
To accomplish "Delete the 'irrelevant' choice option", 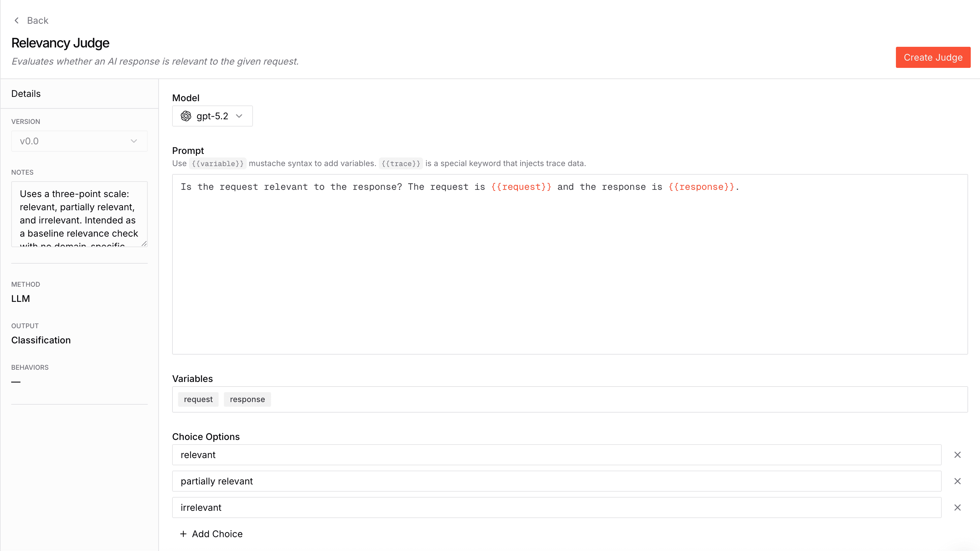I will pos(957,507).
